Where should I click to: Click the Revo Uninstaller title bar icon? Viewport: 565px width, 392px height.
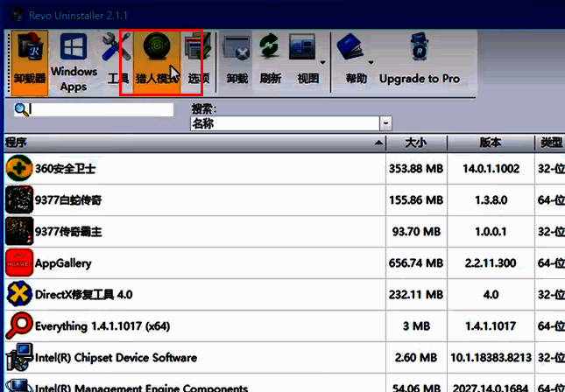pyautogui.click(x=18, y=15)
